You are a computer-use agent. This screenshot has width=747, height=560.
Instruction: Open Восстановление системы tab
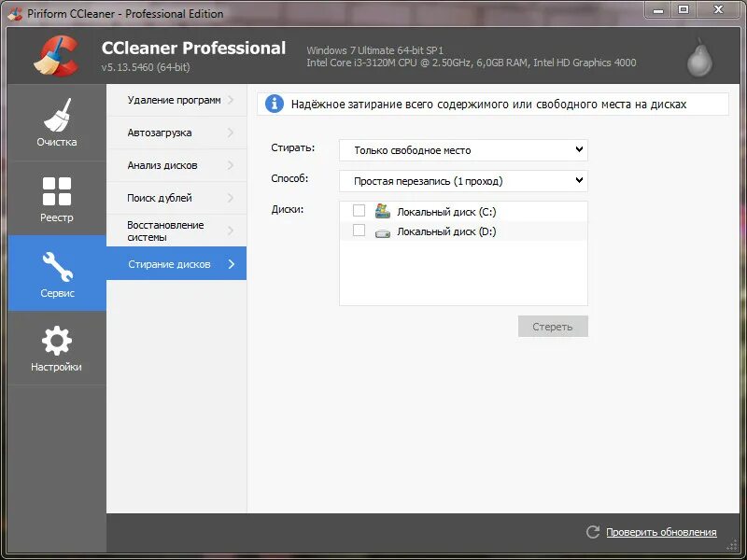[x=176, y=231]
